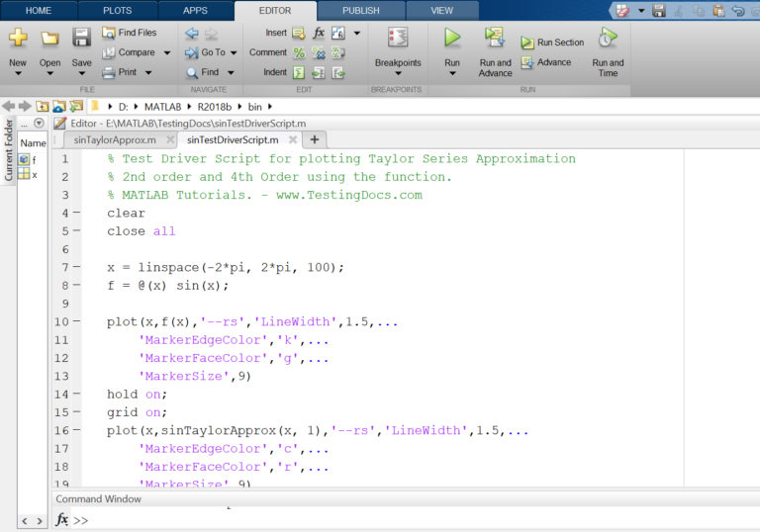Viewport: 760px width, 532px height.
Task: Click the Go To icon
Action: click(191, 52)
